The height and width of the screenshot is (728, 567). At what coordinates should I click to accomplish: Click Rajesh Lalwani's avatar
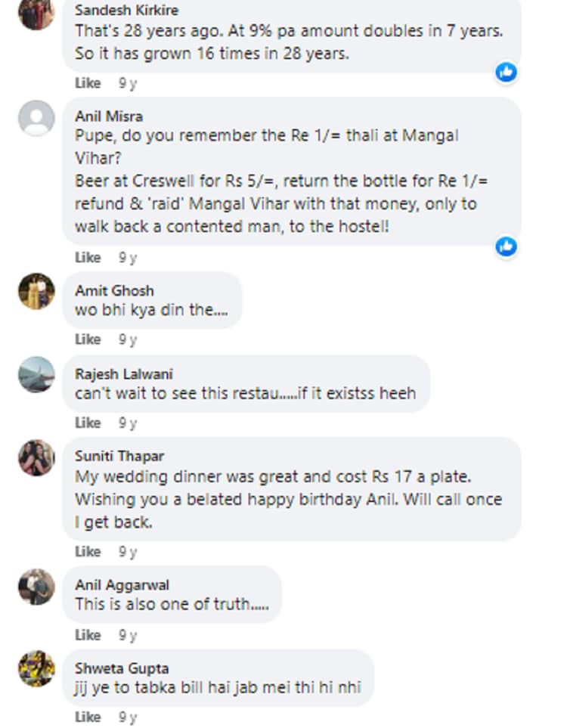click(36, 375)
